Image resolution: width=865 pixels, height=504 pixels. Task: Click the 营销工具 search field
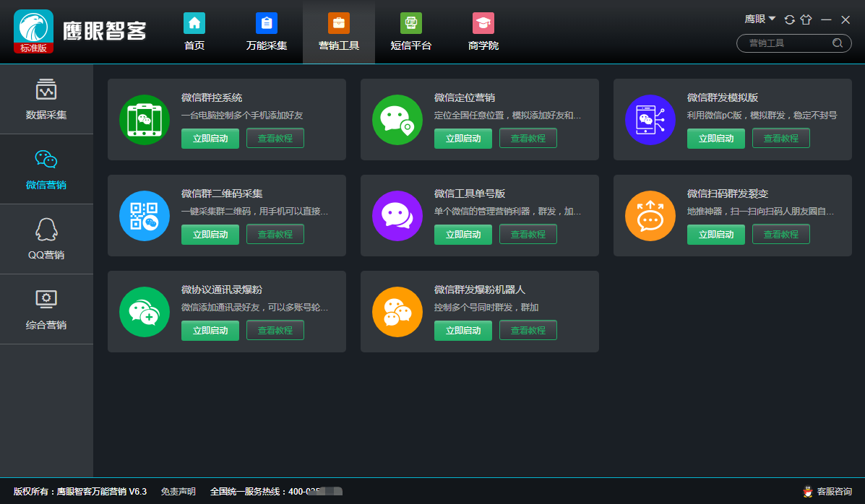click(x=794, y=43)
